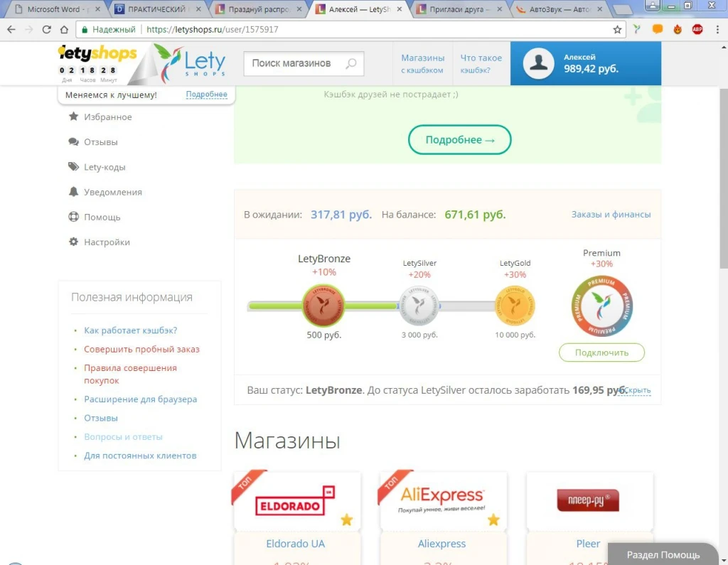Click the Уведомления bell icon
Viewport: 728px width, 565px height.
click(x=73, y=192)
